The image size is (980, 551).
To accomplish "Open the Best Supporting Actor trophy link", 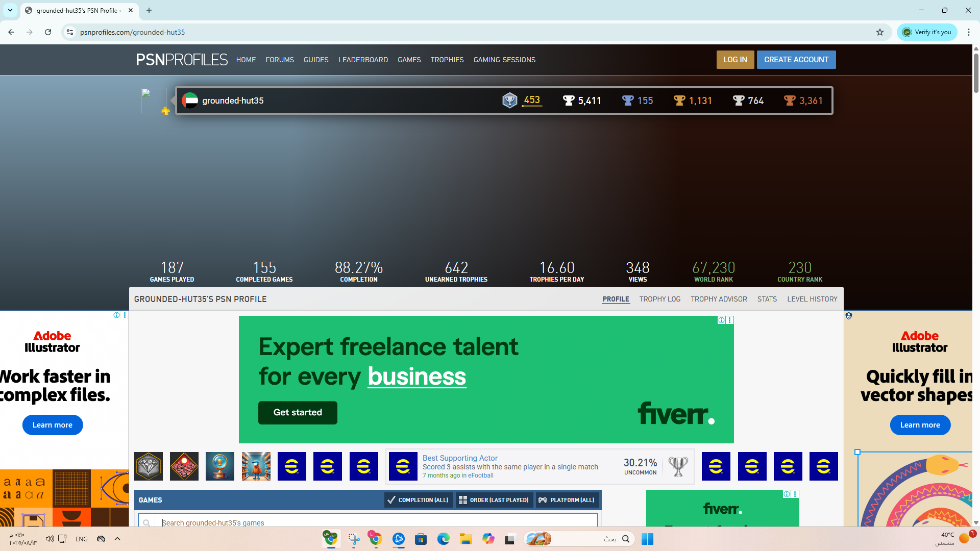I will tap(460, 458).
